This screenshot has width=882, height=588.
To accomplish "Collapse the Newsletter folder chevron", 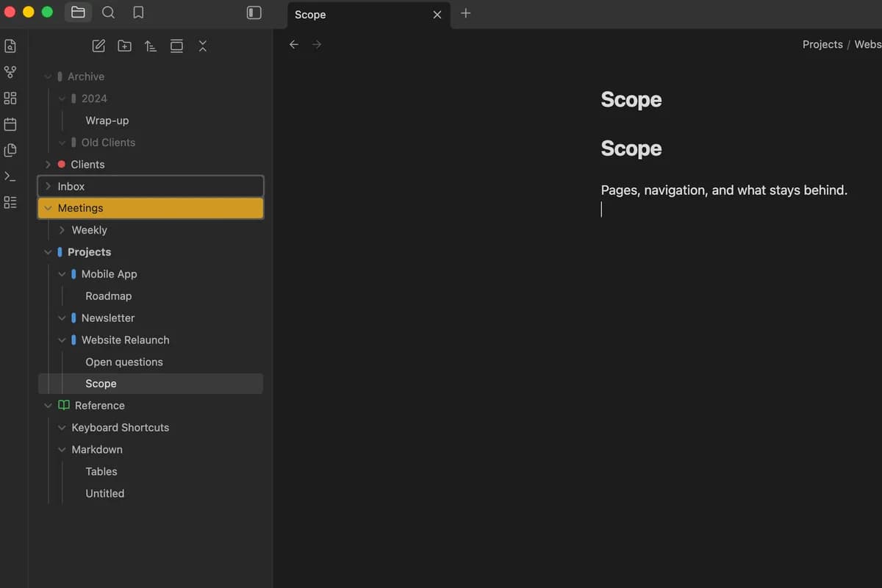I will click(x=62, y=318).
